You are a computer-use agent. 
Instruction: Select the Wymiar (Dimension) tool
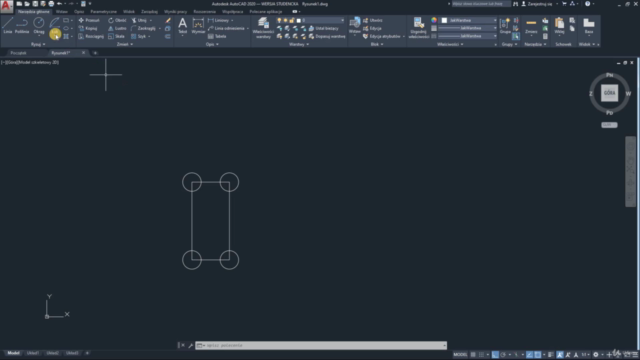click(198, 25)
